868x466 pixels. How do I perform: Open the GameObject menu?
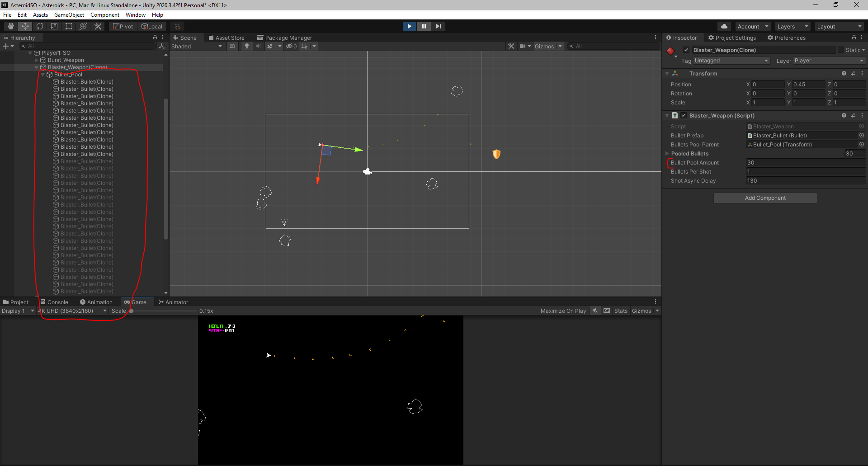pyautogui.click(x=69, y=14)
